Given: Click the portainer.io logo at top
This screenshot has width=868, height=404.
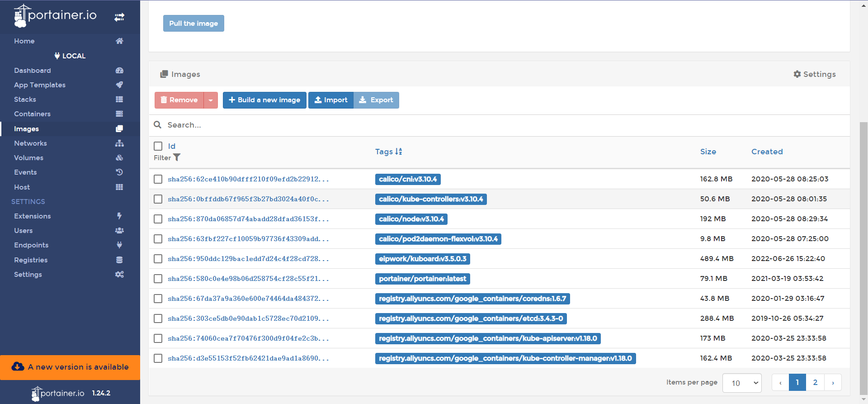Looking at the screenshot, I should point(56,16).
